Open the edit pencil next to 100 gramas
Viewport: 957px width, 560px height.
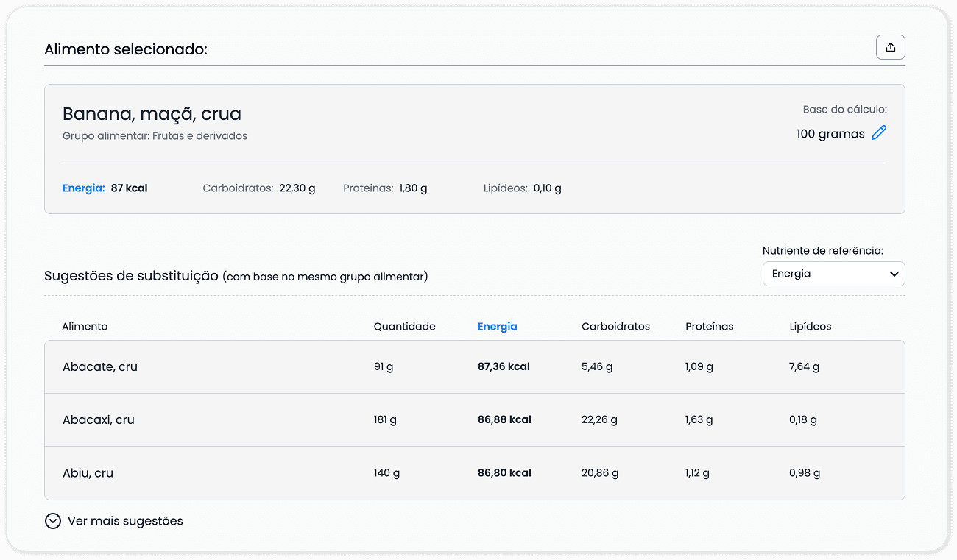[878, 132]
